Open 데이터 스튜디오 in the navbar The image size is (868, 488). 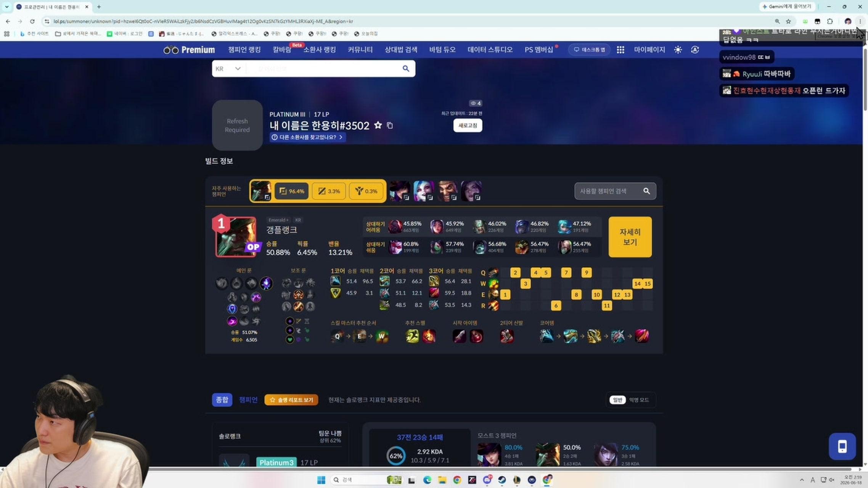click(490, 50)
